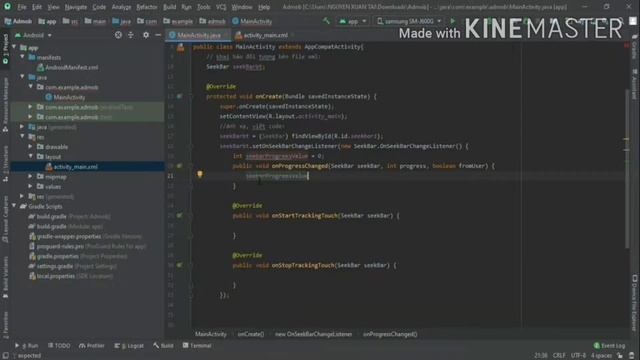Select MainActivity in the project tree

[69, 97]
